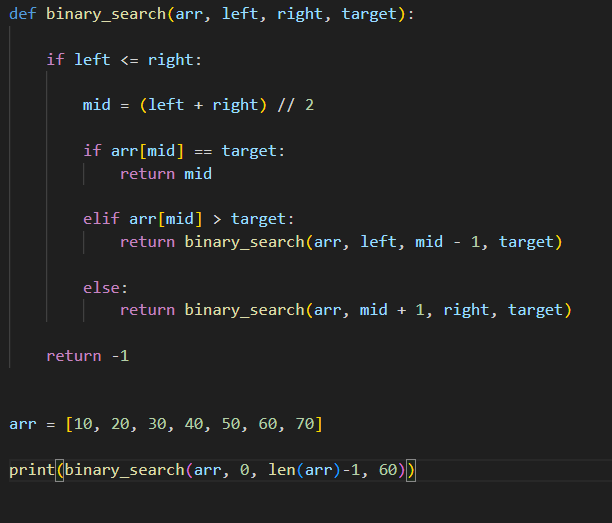Click the 'target' parameter in the def line
The width and height of the screenshot is (612, 523).
[x=369, y=15]
